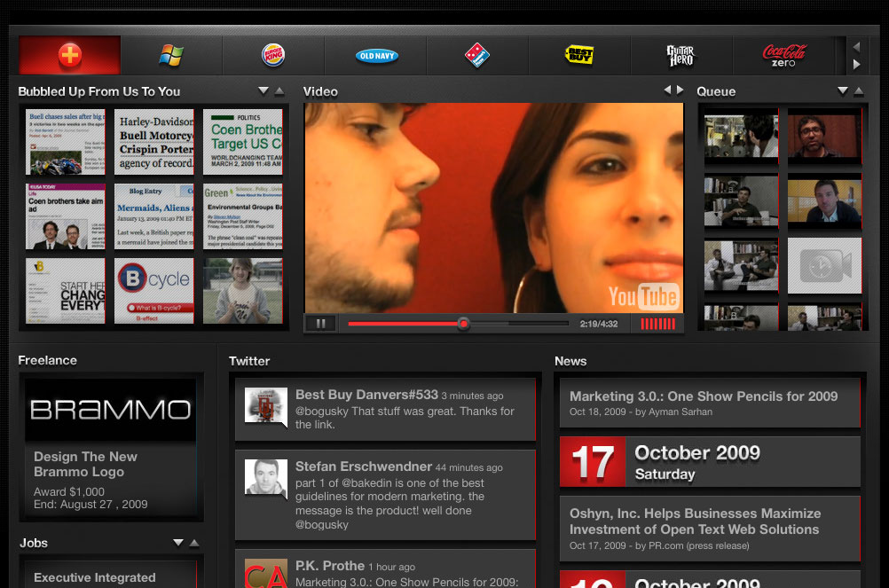The height and width of the screenshot is (588, 889).
Task: Open Marketing 3.0 One Show Pencils article
Action: pos(703,396)
